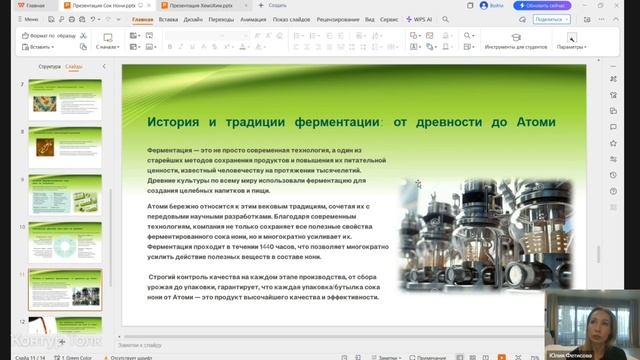Select slide 9 thumbnail

click(x=65, y=195)
